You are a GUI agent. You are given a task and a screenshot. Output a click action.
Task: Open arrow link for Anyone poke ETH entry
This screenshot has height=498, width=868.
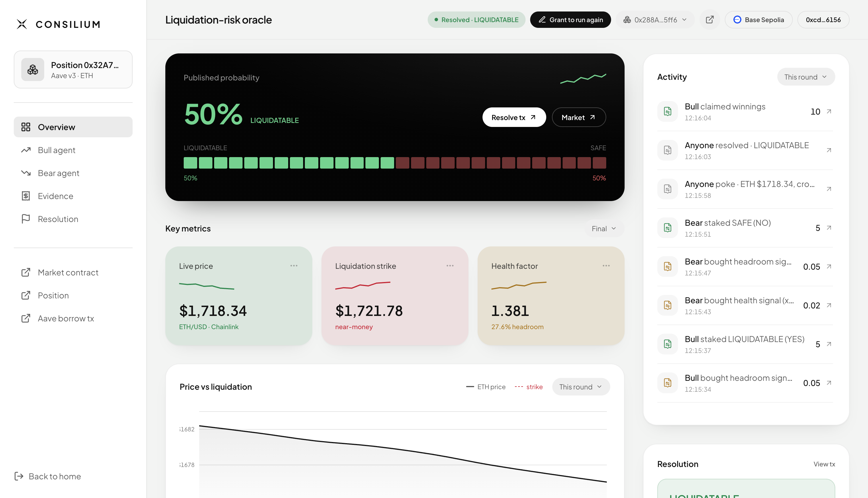coord(829,189)
